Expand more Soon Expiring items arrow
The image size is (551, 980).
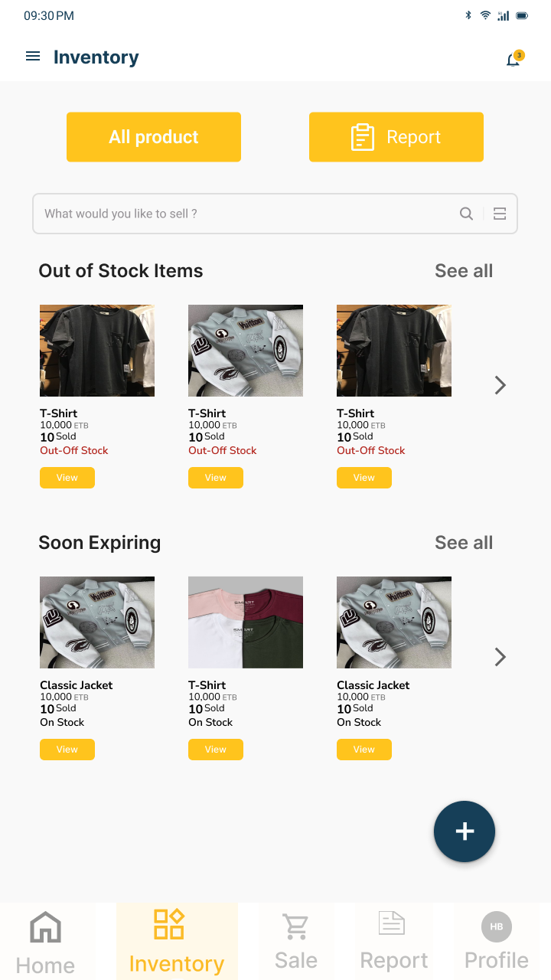[500, 657]
